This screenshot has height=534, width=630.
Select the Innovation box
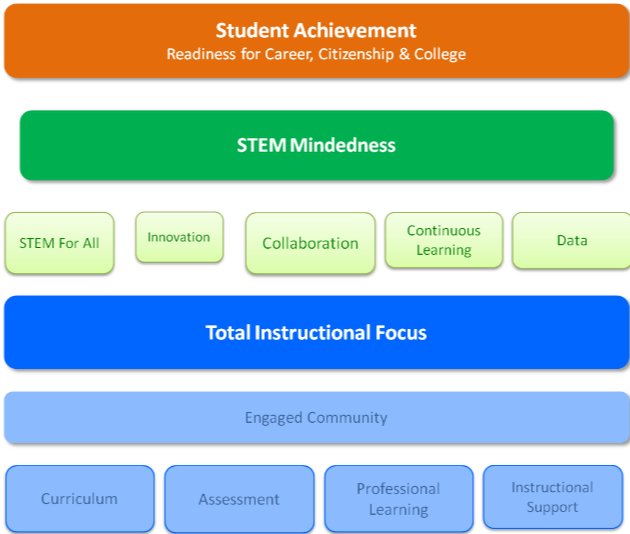click(x=179, y=237)
